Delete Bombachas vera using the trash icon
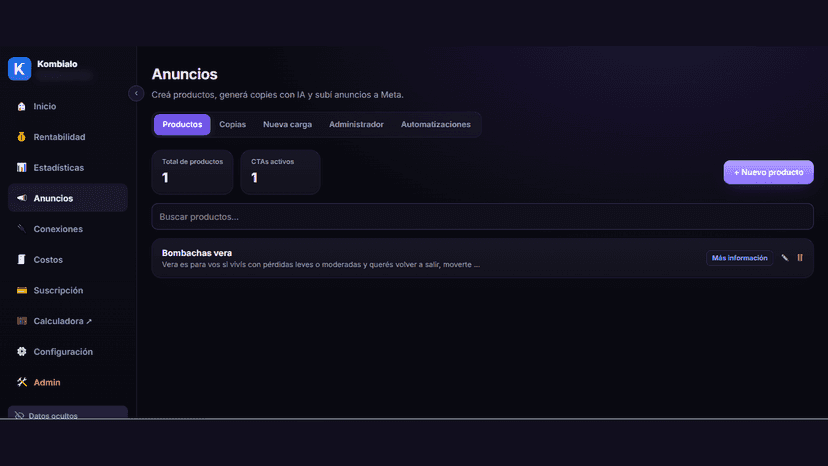 click(800, 258)
